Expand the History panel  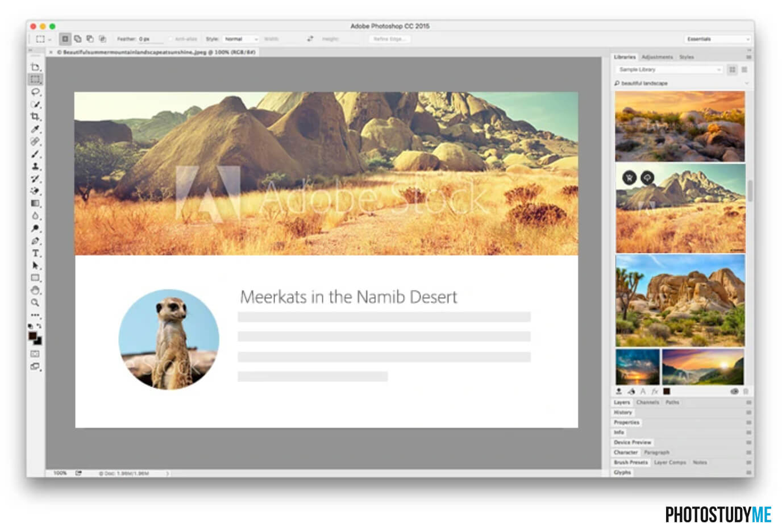tap(623, 413)
